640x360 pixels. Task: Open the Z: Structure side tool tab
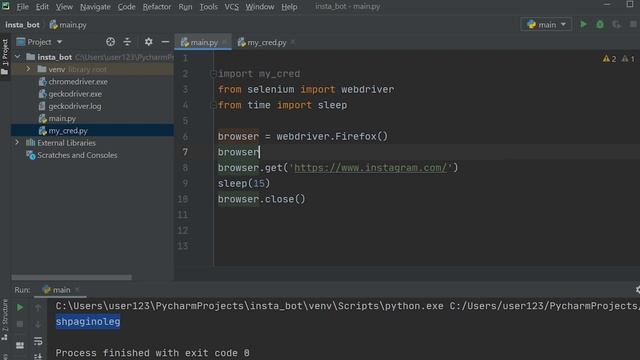[x=5, y=320]
